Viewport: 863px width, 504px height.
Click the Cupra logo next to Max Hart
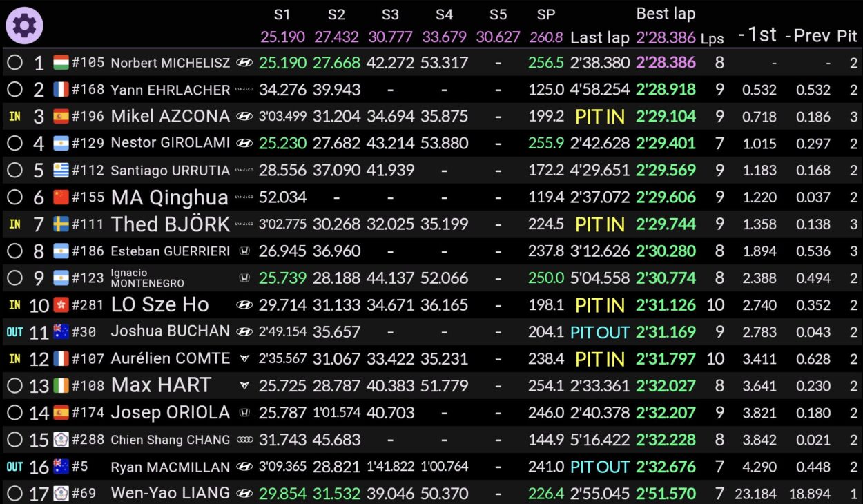pos(244,385)
